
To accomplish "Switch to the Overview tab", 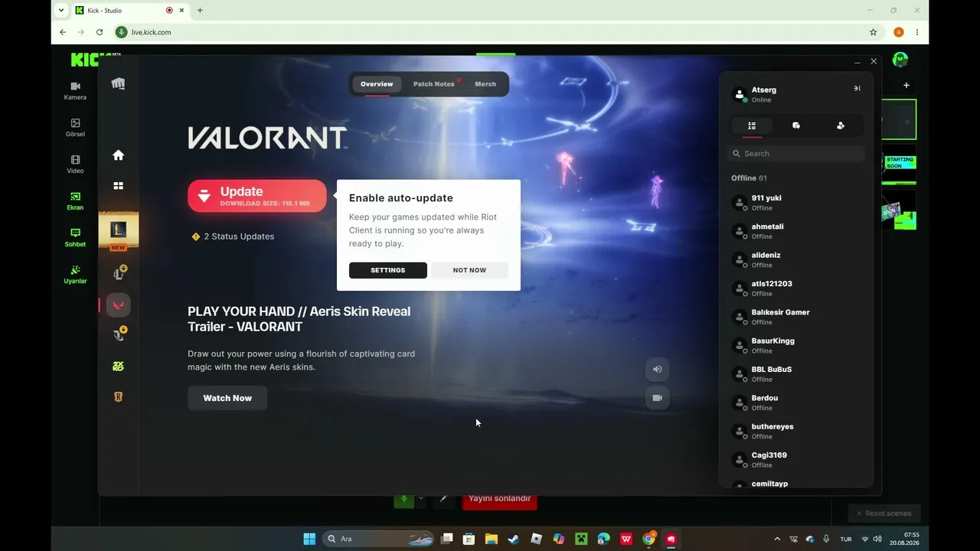I will (377, 84).
